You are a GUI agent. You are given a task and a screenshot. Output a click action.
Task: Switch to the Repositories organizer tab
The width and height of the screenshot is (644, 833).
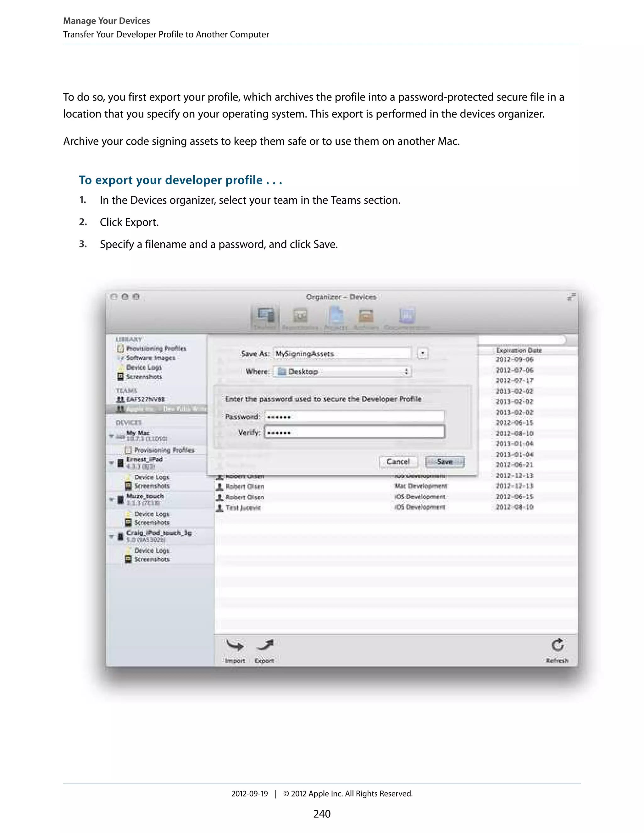tap(300, 318)
